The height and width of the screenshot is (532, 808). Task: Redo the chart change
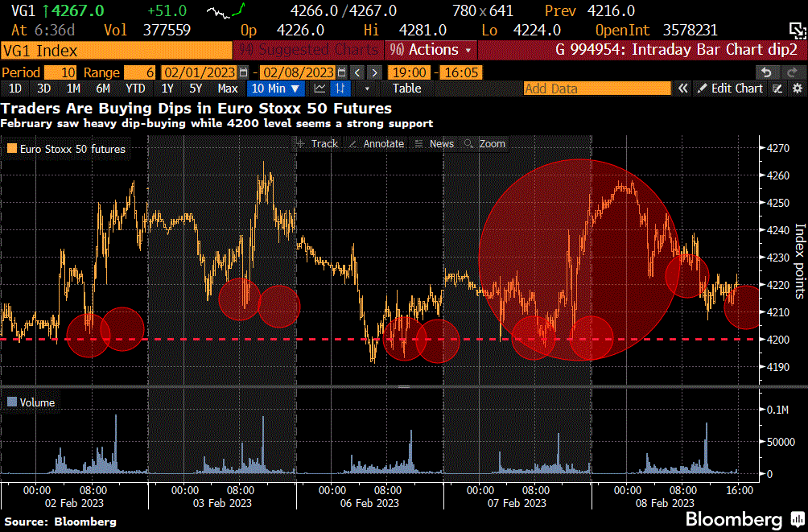click(x=792, y=72)
